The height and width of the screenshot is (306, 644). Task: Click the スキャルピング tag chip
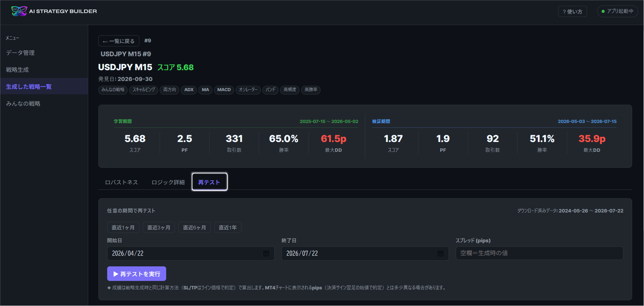[x=144, y=90]
